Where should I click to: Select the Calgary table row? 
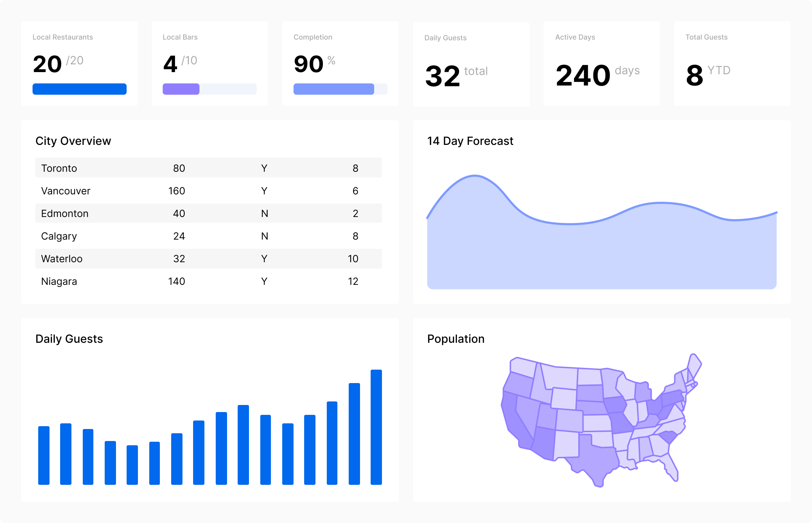coord(209,236)
